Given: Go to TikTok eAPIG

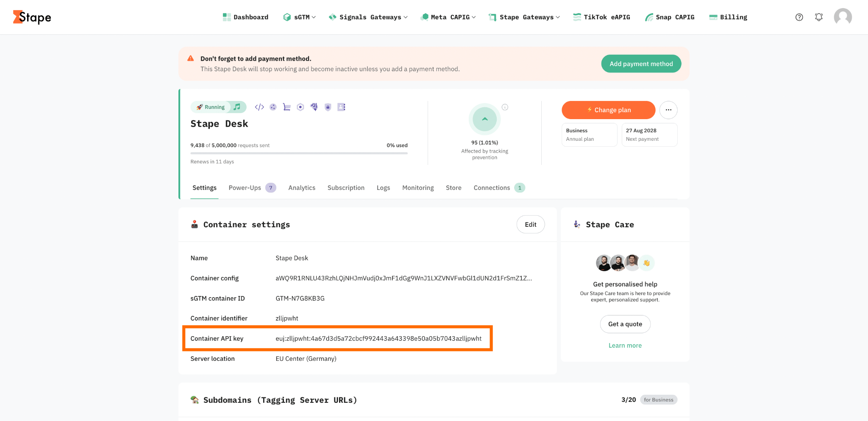Looking at the screenshot, I should [x=601, y=17].
